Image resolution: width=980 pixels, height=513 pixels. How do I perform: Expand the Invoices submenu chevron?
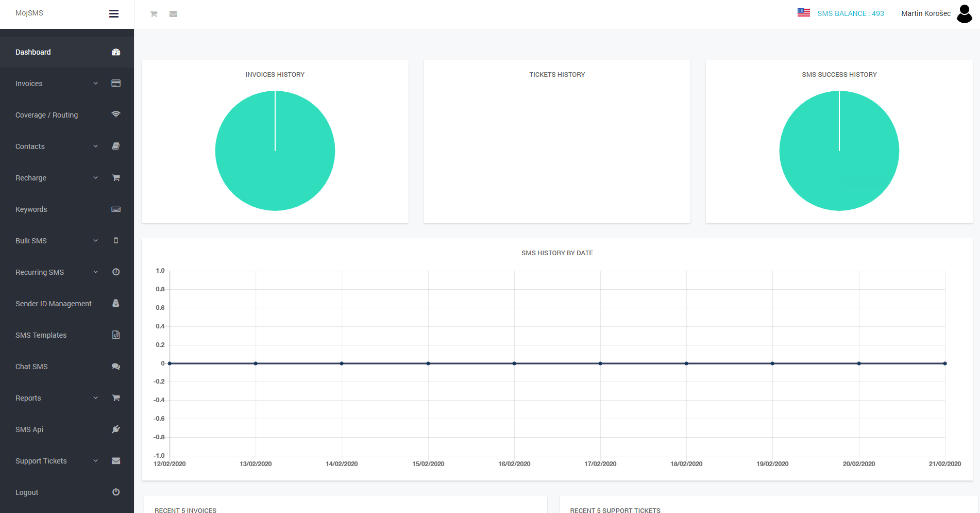pos(95,84)
